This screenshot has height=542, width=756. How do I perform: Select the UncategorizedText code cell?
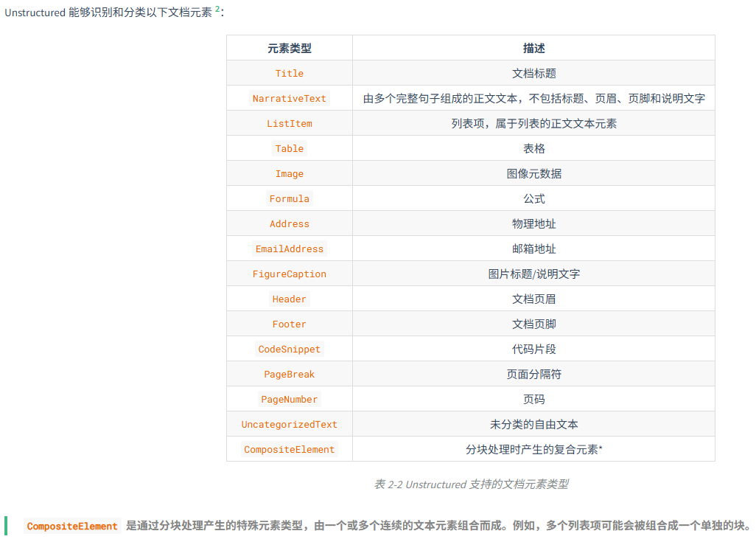pos(290,425)
